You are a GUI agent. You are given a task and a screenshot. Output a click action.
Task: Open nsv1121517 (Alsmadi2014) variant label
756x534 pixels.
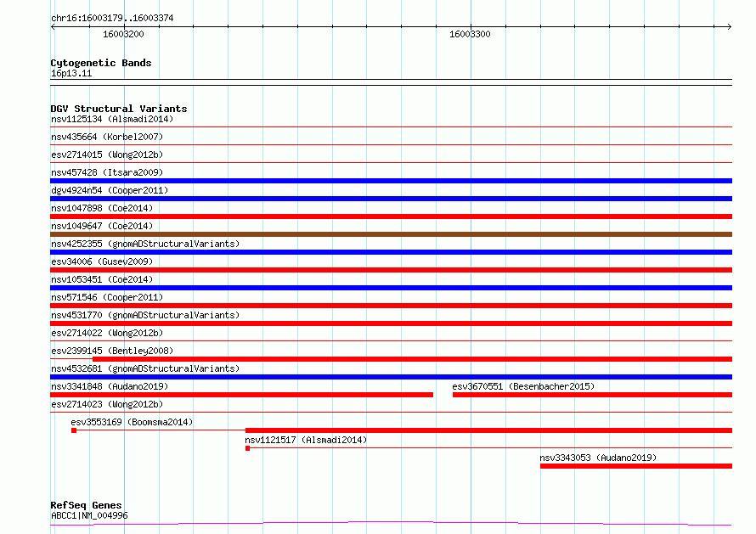pyautogui.click(x=306, y=440)
